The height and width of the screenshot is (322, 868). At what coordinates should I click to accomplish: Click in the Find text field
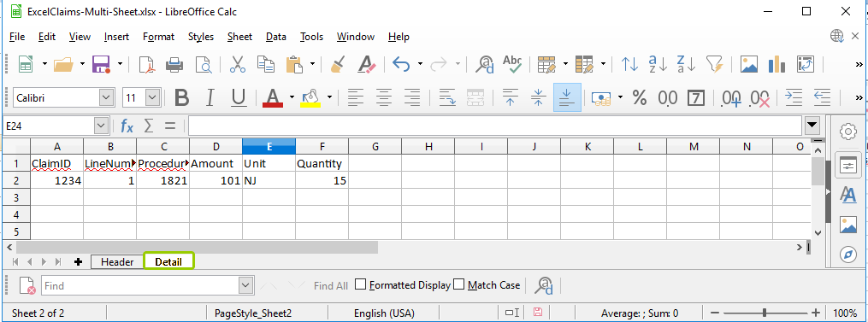140,285
